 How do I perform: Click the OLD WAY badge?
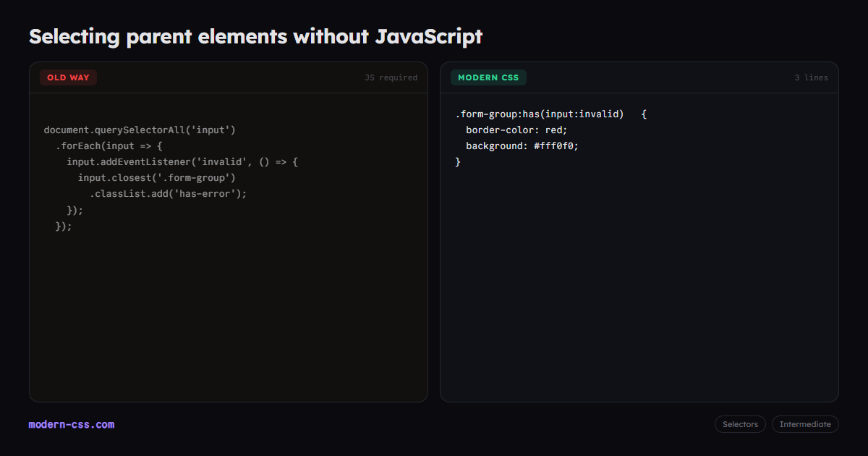[x=68, y=77]
